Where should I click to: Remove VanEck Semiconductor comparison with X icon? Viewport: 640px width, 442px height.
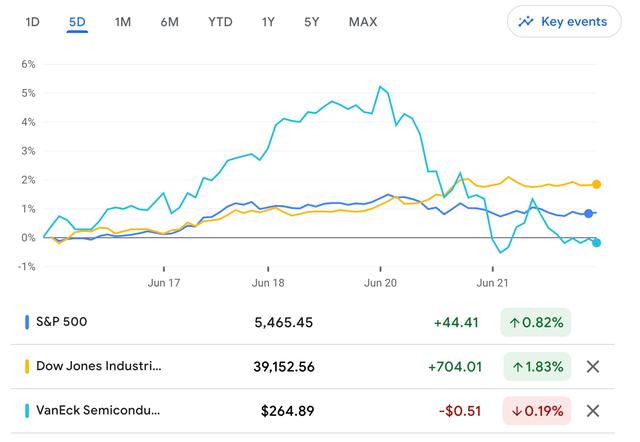592,411
